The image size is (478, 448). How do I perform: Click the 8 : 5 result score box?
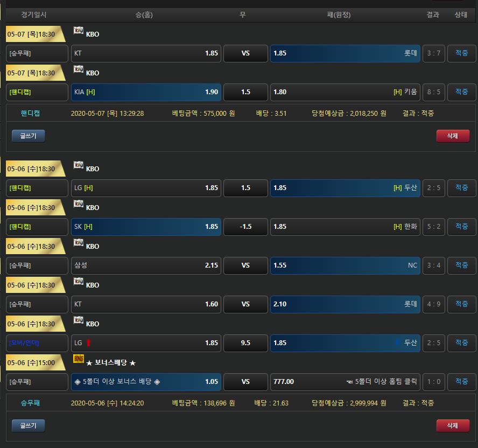[433, 92]
